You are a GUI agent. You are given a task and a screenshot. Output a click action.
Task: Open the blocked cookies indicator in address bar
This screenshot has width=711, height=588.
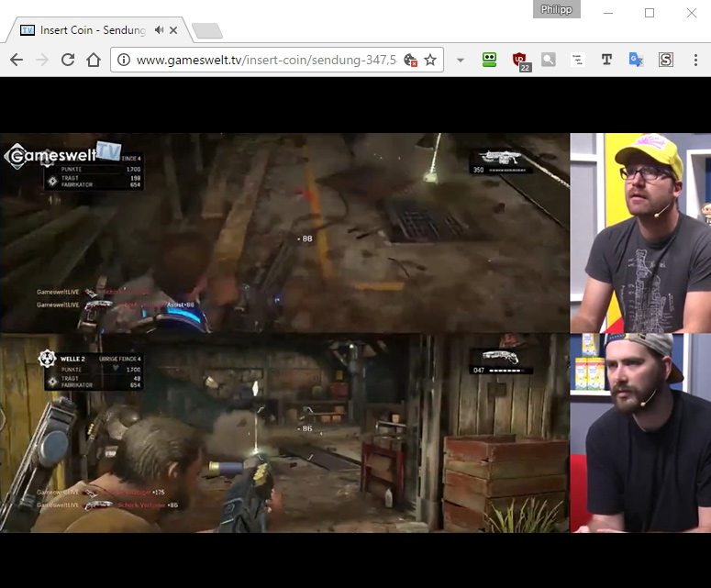click(x=410, y=60)
